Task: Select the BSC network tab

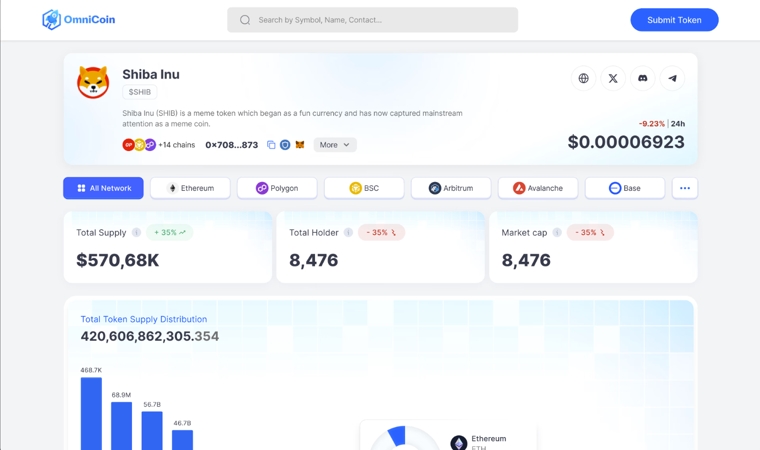Action: point(364,188)
